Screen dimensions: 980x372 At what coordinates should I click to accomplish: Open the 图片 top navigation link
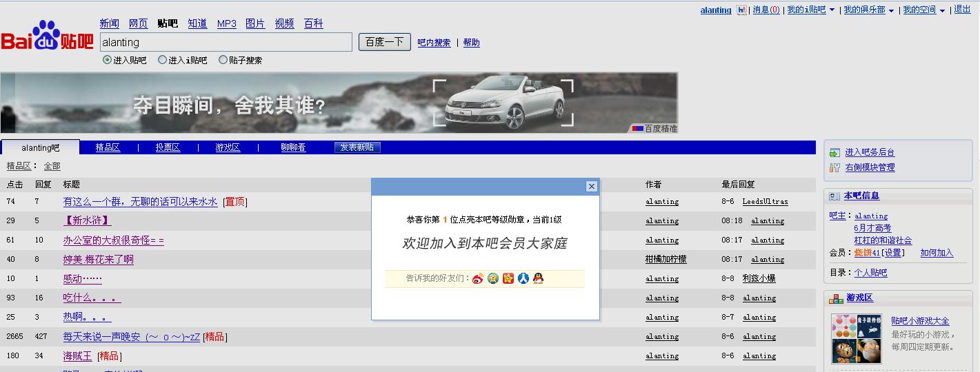(x=255, y=23)
